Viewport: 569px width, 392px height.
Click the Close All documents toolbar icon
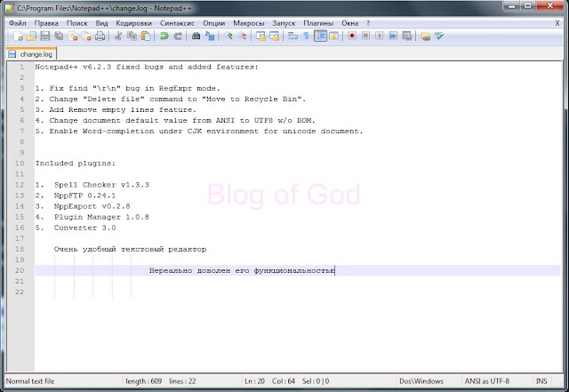[x=86, y=36]
